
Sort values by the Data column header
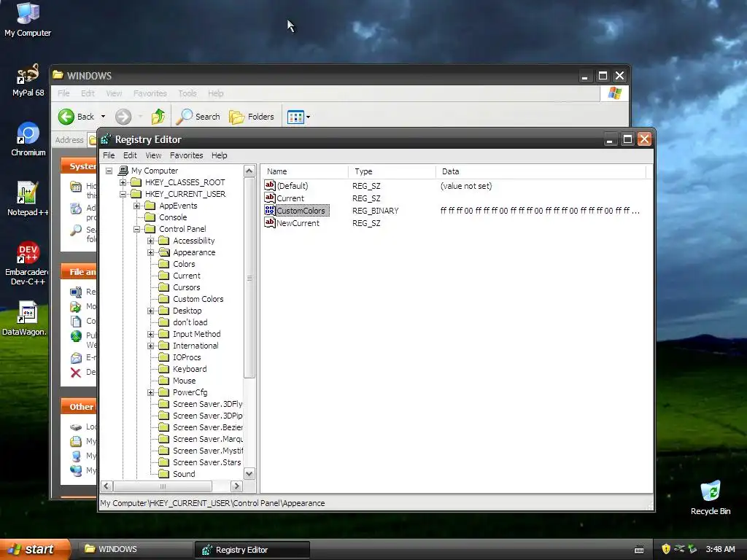click(541, 171)
